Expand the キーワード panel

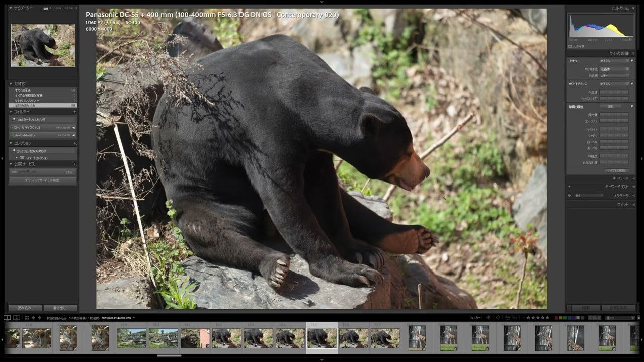(632, 178)
